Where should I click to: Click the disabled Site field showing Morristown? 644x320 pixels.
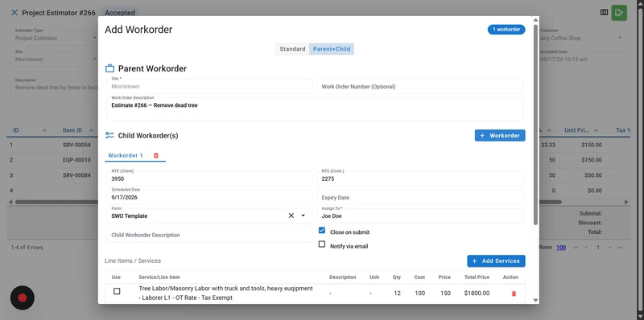[209, 87]
